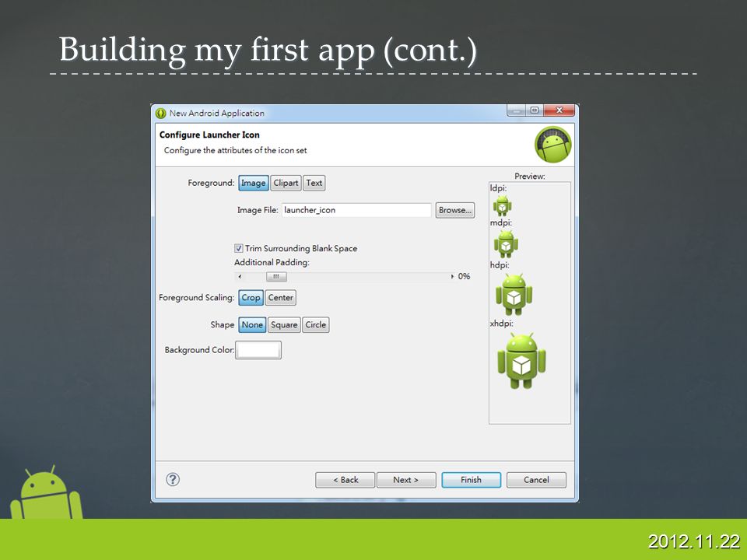
Task: Select Clipart as foreground type
Action: coord(286,183)
